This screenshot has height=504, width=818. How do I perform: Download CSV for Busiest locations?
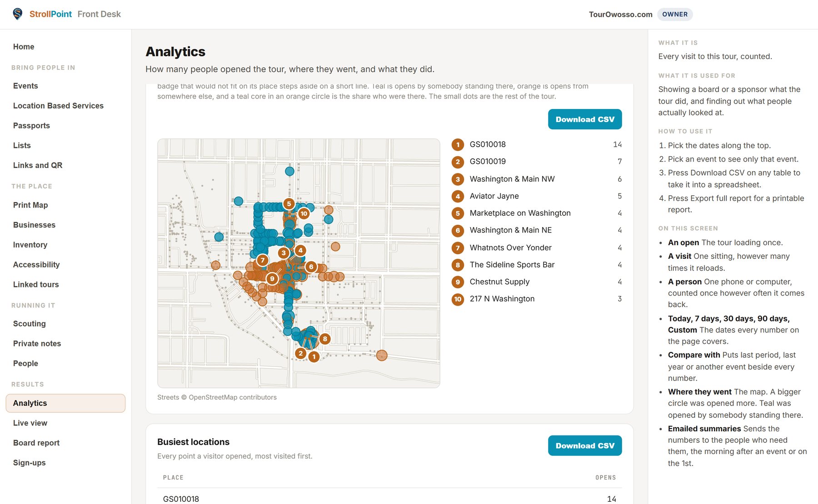pos(585,446)
